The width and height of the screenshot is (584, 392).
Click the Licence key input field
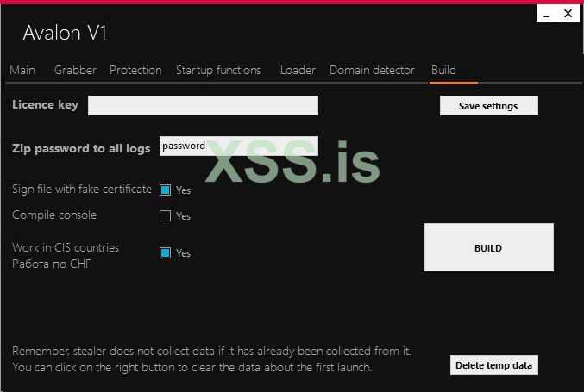click(x=203, y=105)
